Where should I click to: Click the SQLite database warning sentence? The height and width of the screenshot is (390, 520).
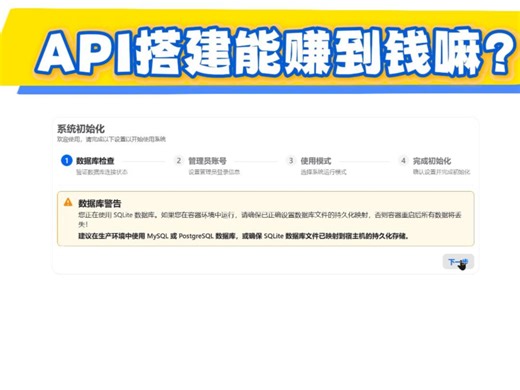[x=270, y=219]
